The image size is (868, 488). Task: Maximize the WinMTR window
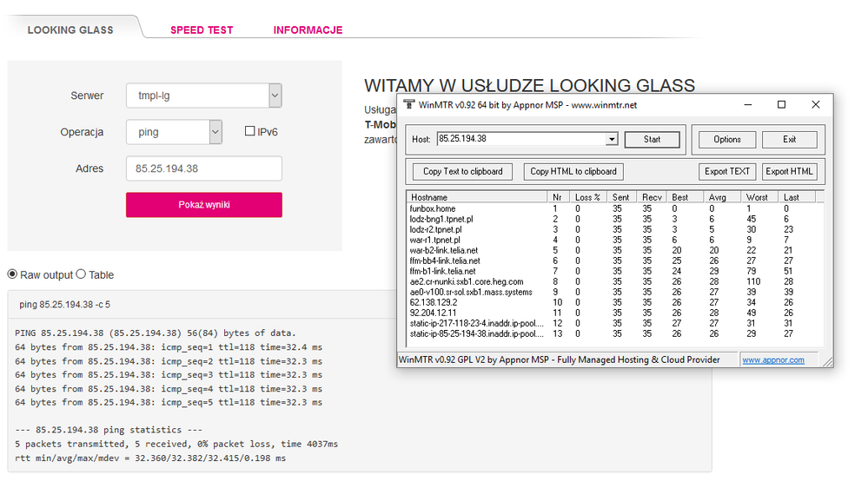point(781,105)
